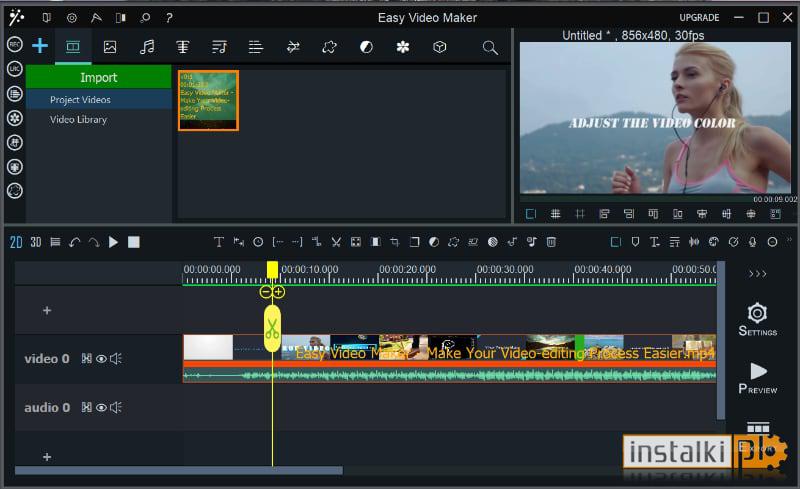This screenshot has height=489, width=800.
Task: Click the audio waveform strip of the clip
Action: (449, 376)
